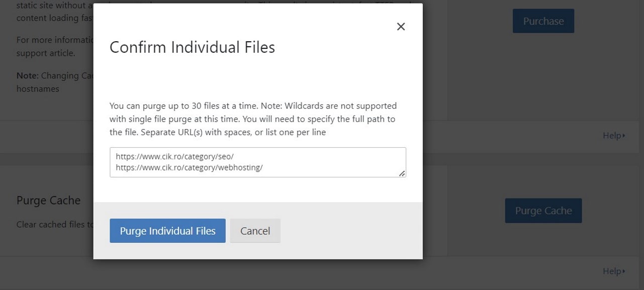This screenshot has height=290, width=644.
Task: Click the 30 files purge instruction paragraph
Action: [x=253, y=119]
